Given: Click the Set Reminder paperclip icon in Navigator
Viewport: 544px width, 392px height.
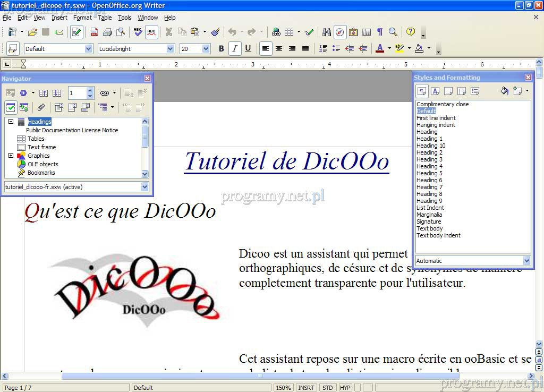Looking at the screenshot, I should (x=41, y=107).
